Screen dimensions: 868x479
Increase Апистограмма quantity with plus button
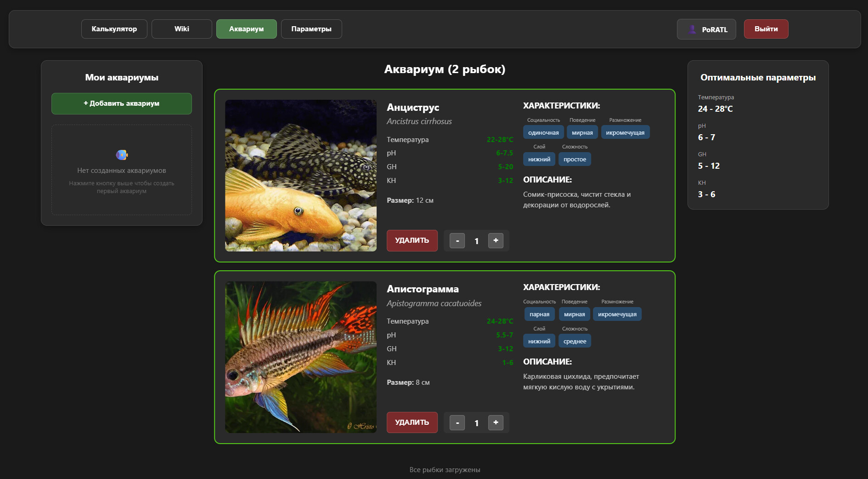click(496, 422)
